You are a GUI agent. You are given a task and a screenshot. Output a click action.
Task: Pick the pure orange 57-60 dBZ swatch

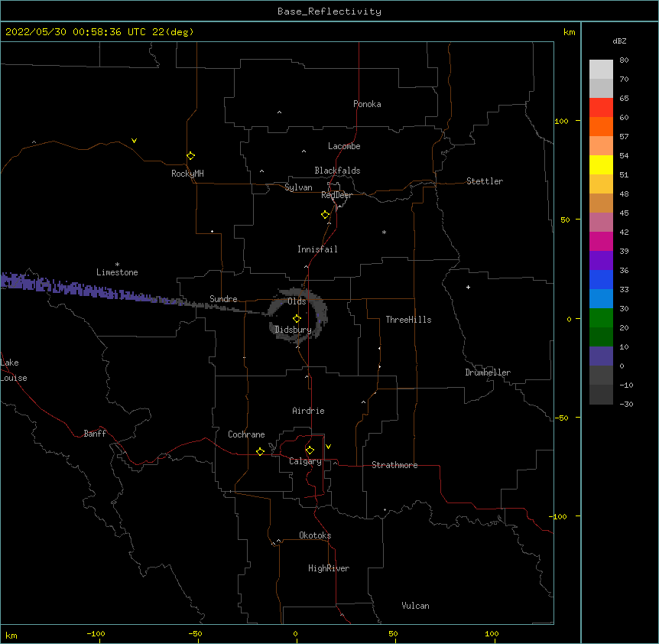coord(601,126)
